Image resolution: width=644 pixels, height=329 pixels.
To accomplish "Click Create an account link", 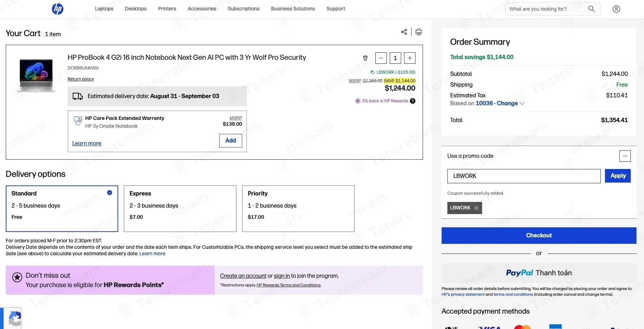I will [x=243, y=276].
